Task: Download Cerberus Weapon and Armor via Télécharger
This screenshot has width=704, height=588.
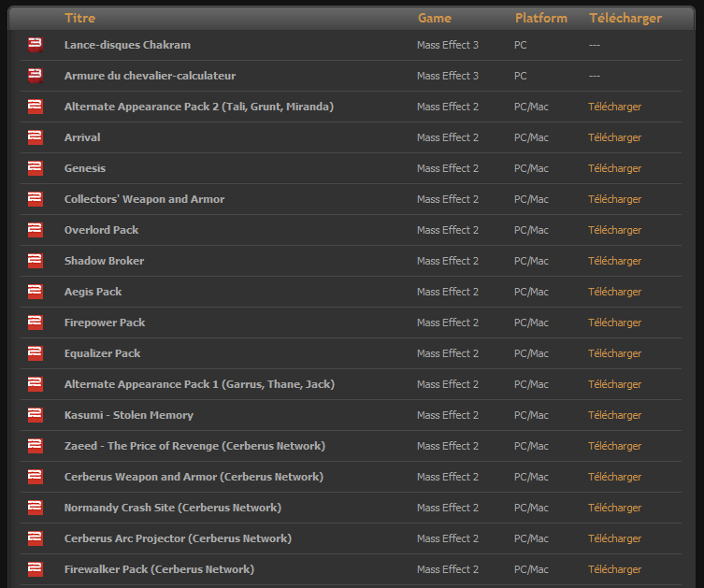Action: (614, 477)
